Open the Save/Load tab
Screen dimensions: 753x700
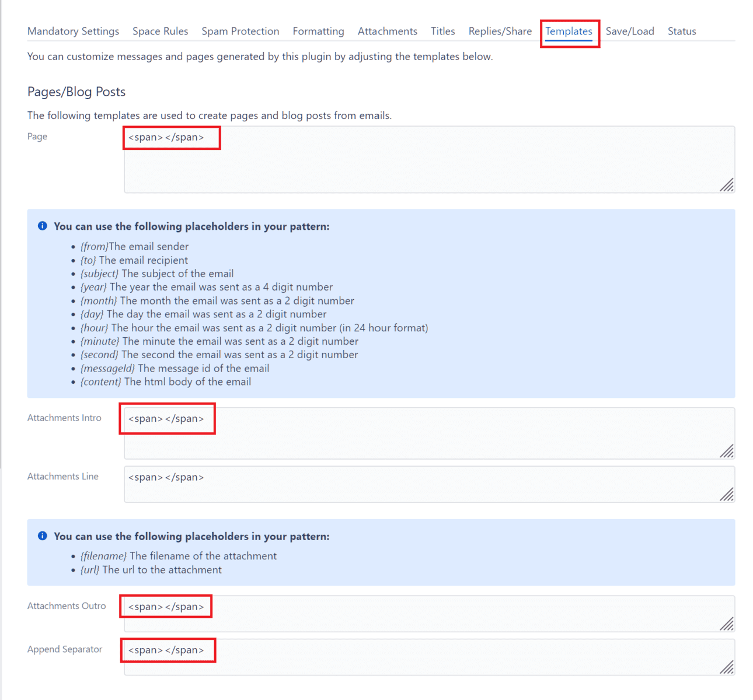[630, 32]
